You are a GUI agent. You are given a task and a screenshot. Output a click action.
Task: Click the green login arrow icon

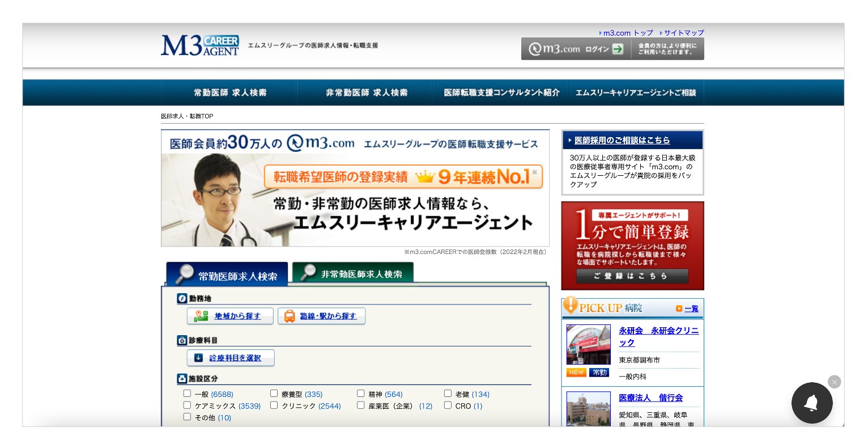pyautogui.click(x=618, y=49)
